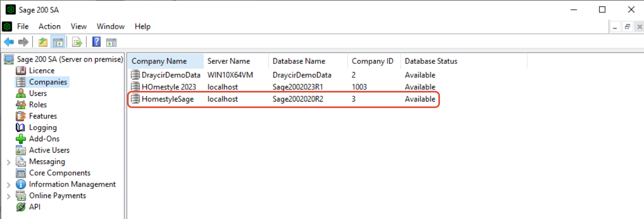Select Features in the tree
644x219 pixels.
coord(43,116)
